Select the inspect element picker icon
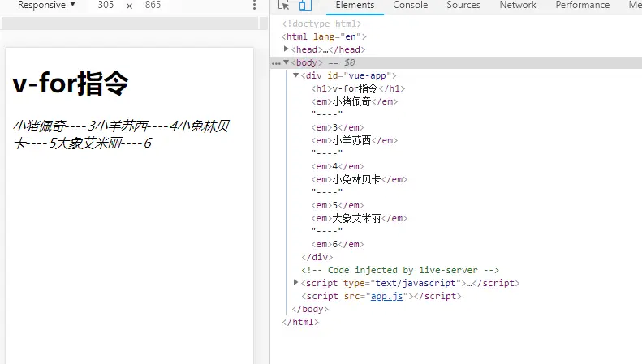Viewport: 642px width, 364px height. (283, 5)
